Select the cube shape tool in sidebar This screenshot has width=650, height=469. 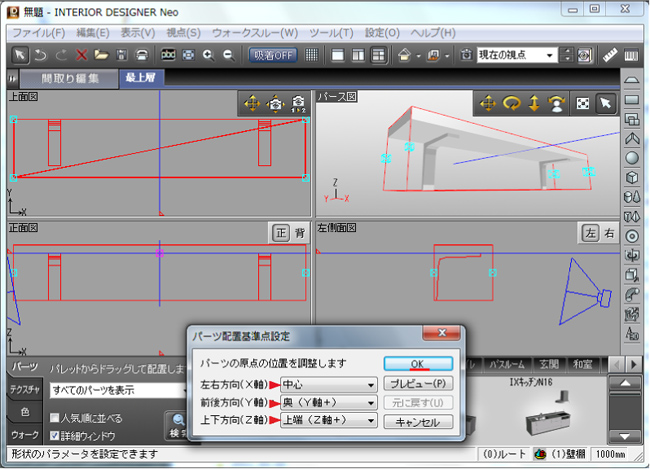(x=632, y=177)
